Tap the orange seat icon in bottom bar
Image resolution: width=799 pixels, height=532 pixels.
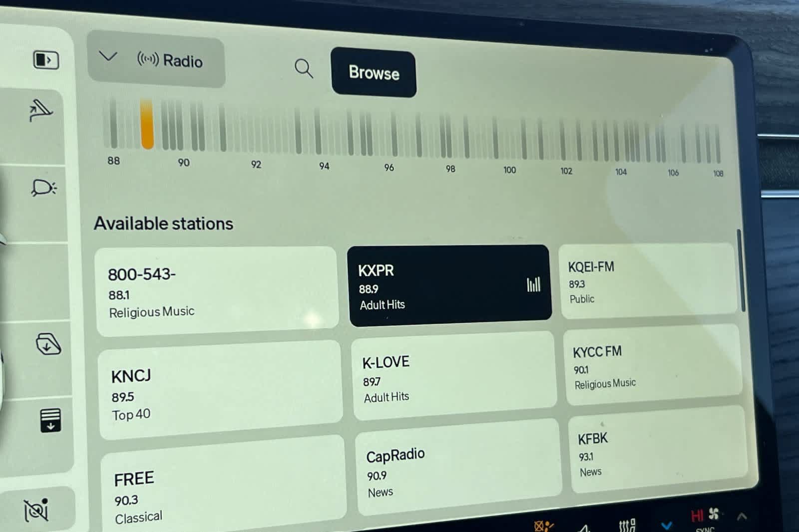point(543,526)
